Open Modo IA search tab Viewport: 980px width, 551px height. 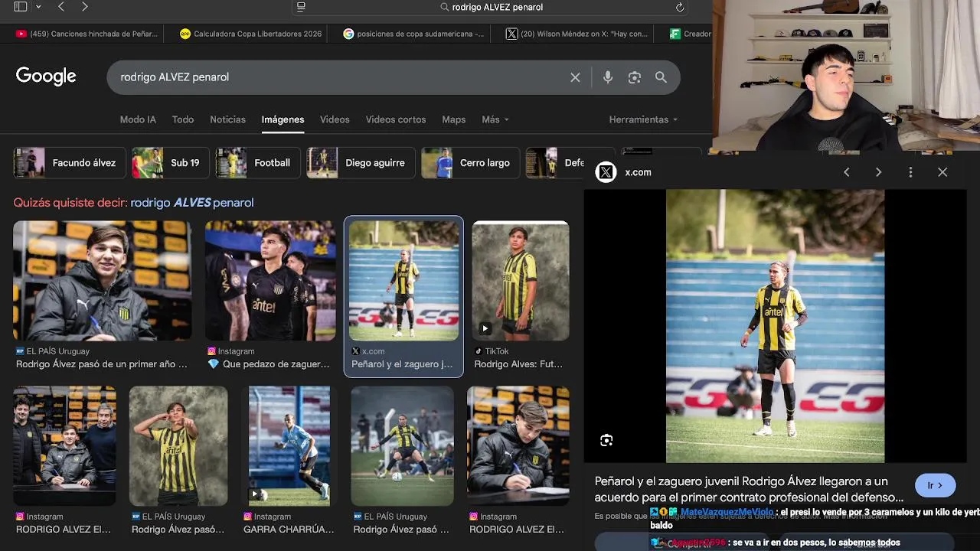138,119
